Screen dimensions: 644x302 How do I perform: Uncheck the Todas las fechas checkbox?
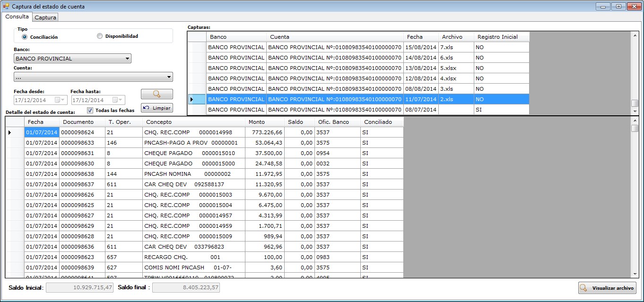click(x=90, y=110)
